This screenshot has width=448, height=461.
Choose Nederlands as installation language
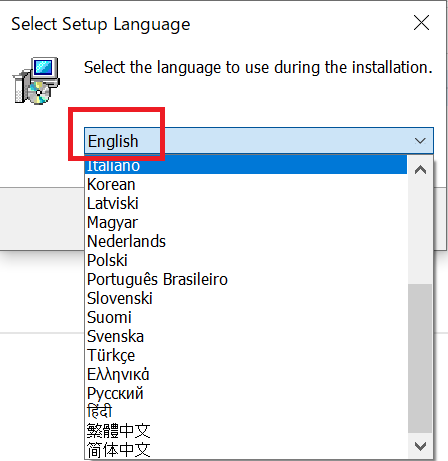click(246, 241)
